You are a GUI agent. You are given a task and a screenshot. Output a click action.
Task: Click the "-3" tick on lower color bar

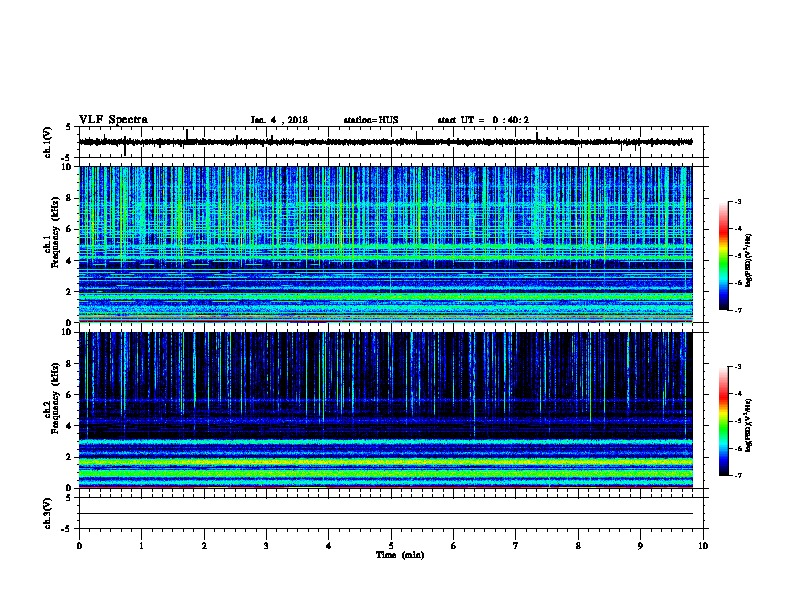click(738, 367)
